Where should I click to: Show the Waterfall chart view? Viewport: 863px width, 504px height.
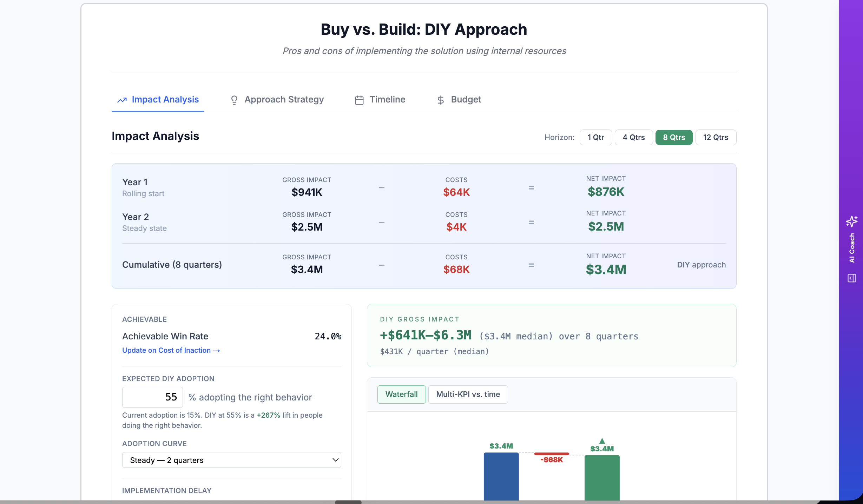click(x=401, y=394)
